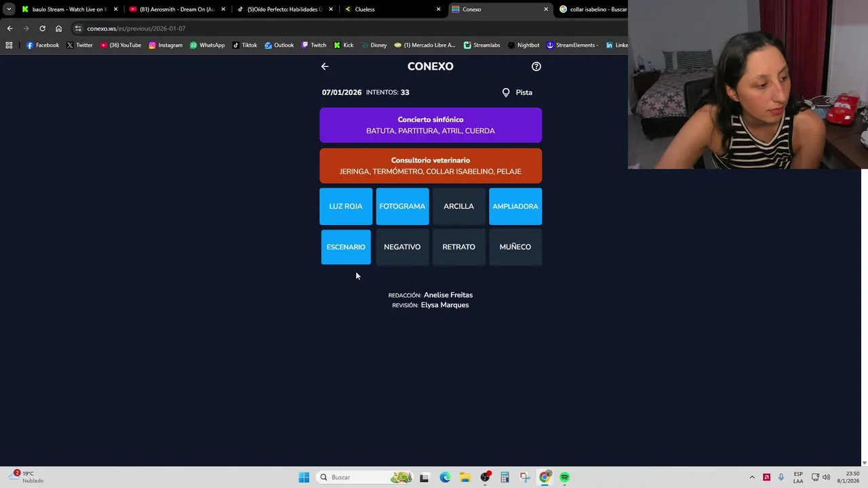Deselect the AMPLIADORA tile

tap(515, 206)
